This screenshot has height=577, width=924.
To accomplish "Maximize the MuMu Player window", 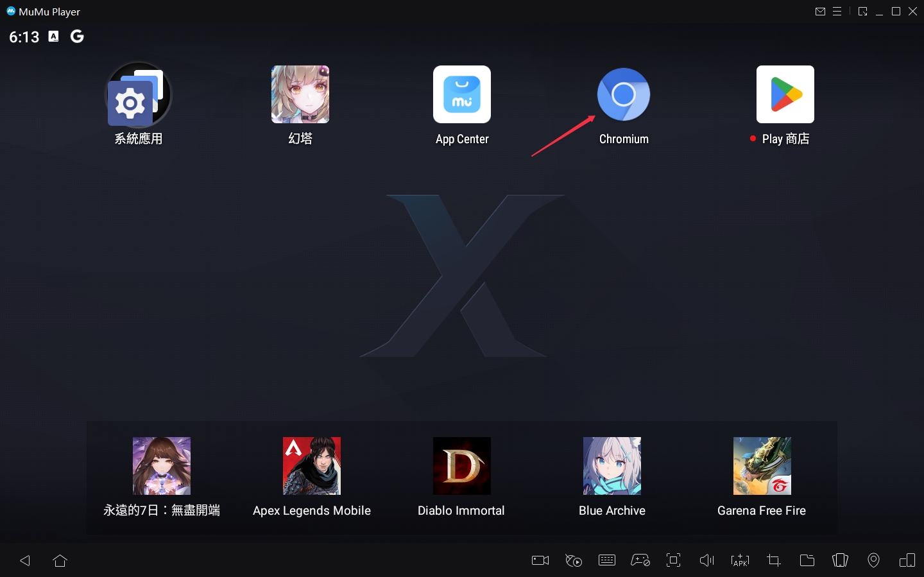I will tap(896, 12).
